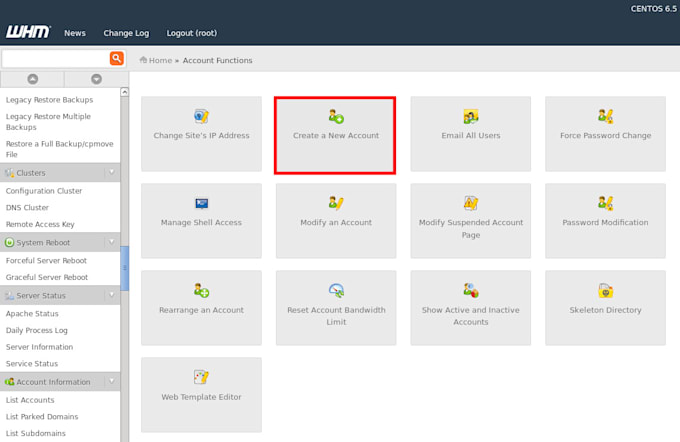The height and width of the screenshot is (442, 680).
Task: Open Server Information link
Action: coord(39,347)
